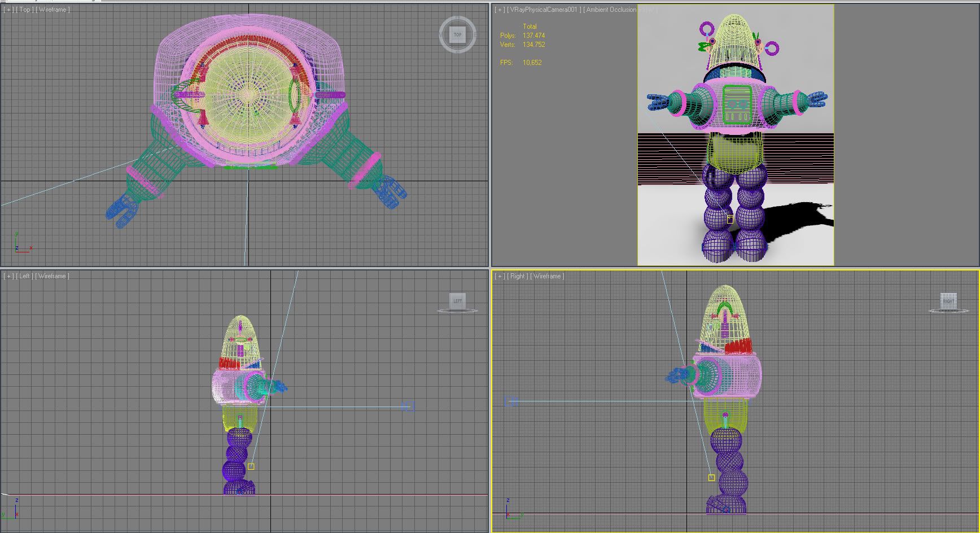
Task: Open the [VRayPhysicalCamera001] viewport label menu
Action: 544,10
